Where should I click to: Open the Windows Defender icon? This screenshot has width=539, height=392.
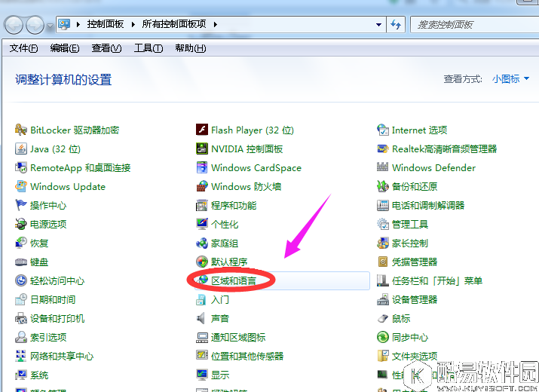(x=383, y=167)
